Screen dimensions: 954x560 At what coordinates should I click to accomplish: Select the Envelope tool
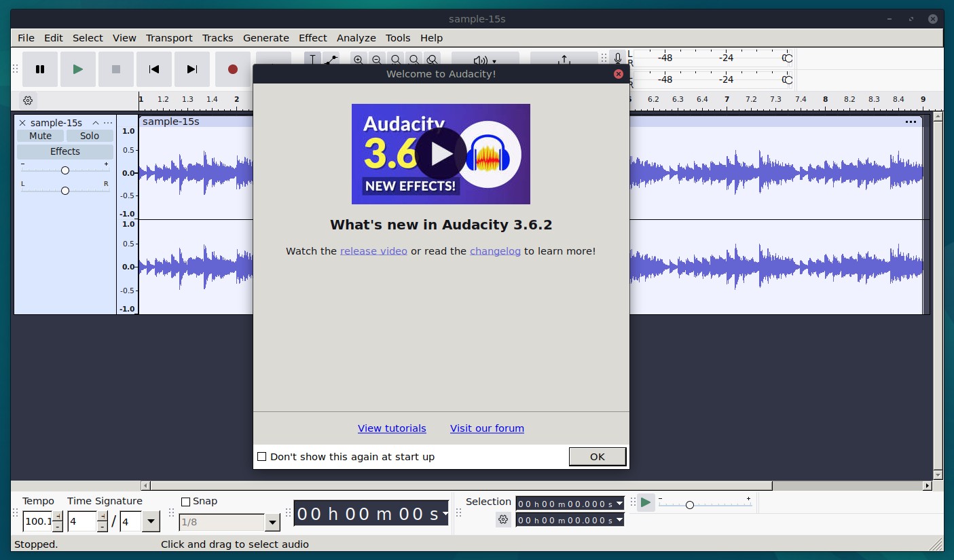click(331, 58)
